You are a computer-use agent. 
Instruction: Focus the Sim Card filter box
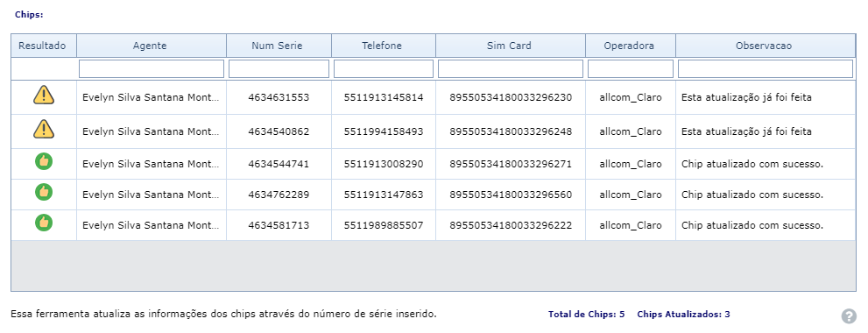(x=511, y=68)
